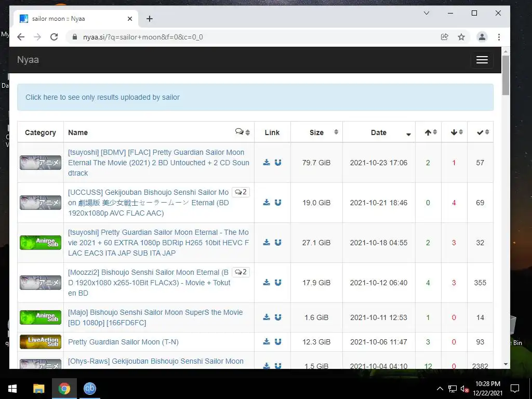Download torrent file for tsuyoshi BDMV FLAC row
This screenshot has width=532, height=399.
(267, 163)
